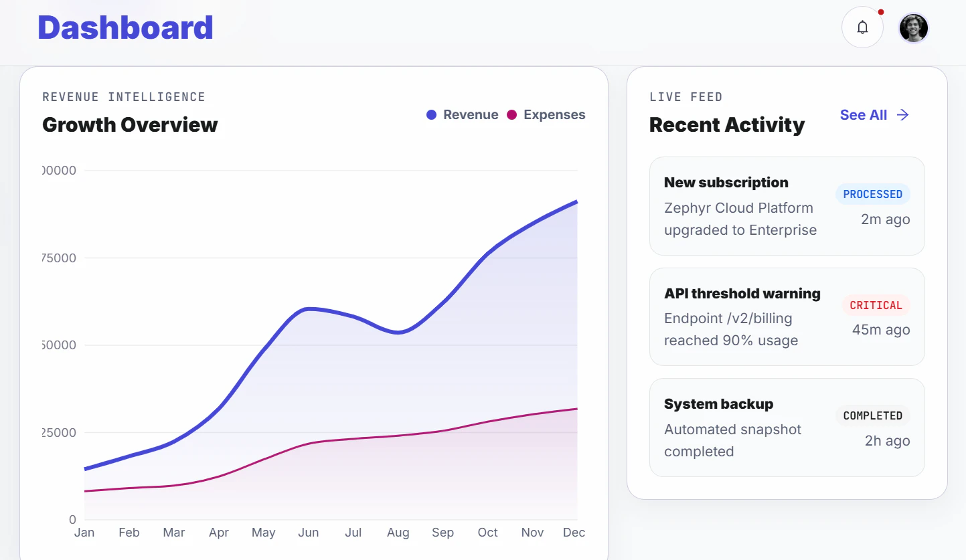Click the Feb label on the chart axis

tap(129, 533)
